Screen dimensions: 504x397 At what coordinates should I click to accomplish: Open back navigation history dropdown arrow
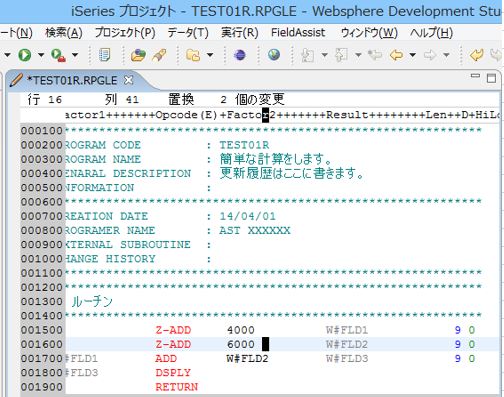click(413, 55)
